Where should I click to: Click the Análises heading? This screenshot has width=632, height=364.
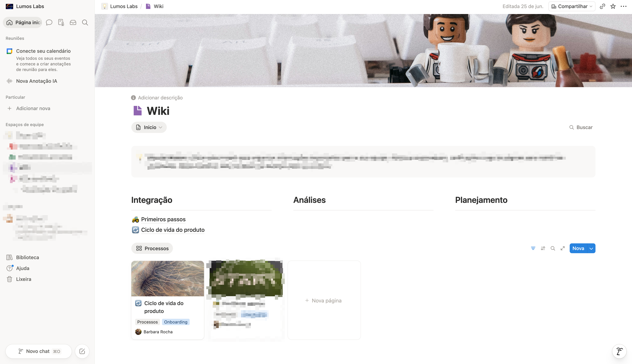[x=309, y=200]
